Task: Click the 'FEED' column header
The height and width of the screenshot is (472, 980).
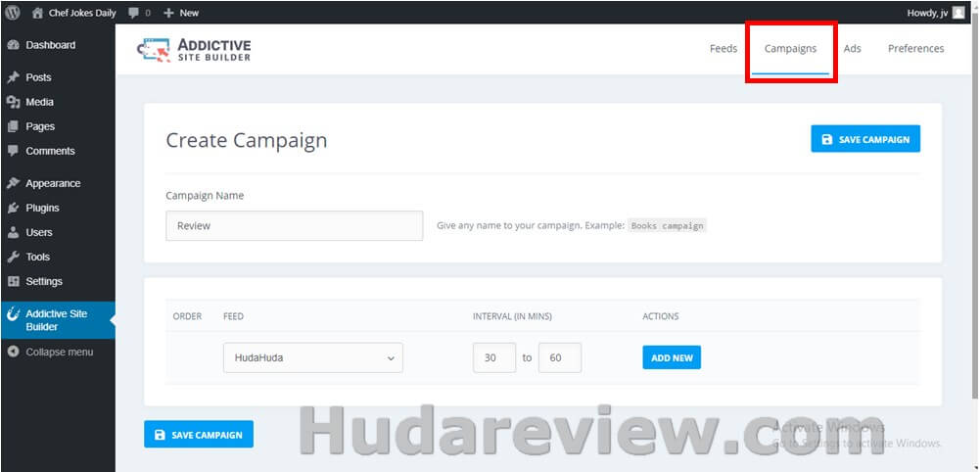Action: pos(233,316)
